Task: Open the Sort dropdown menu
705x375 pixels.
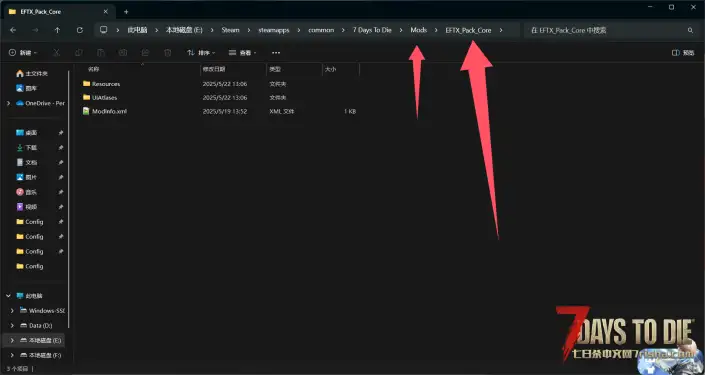Action: pyautogui.click(x=201, y=53)
